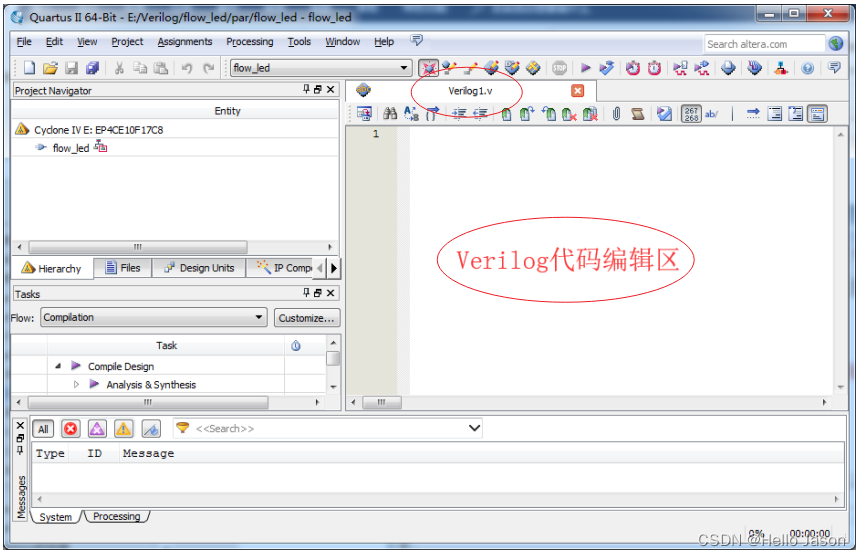Close the Tasks panel
Viewport: 860px width, 556px height.
(331, 293)
